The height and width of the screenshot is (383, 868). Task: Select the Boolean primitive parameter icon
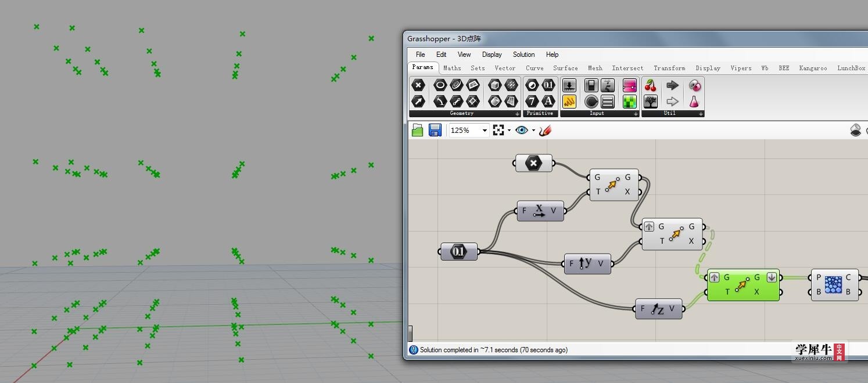[x=532, y=85]
